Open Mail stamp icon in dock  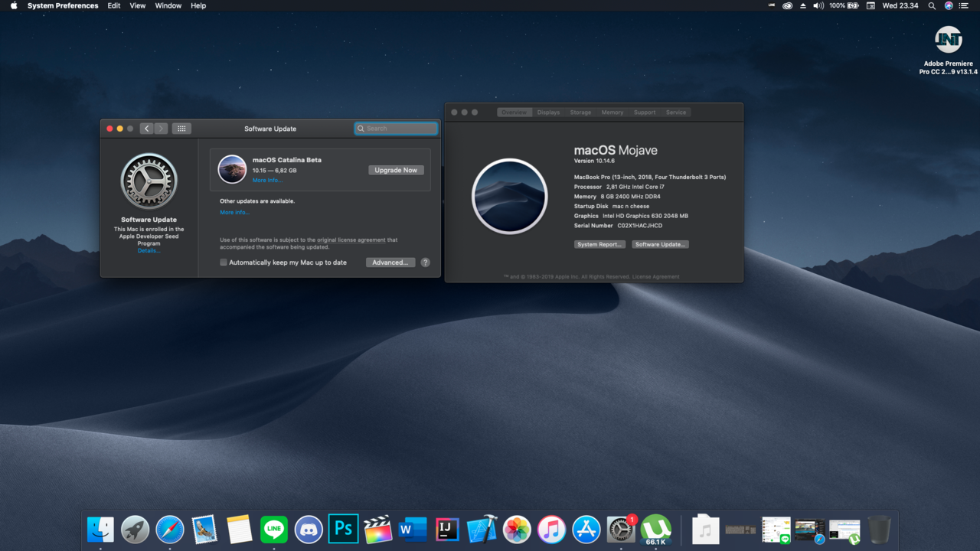coord(204,529)
